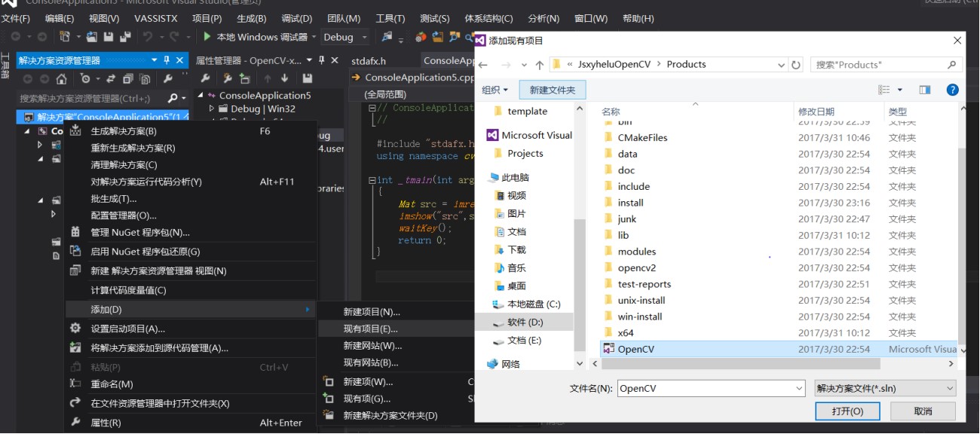Viewport: 980px width, 434px height.
Task: Start debugging with the green play icon
Action: pyautogui.click(x=208, y=36)
